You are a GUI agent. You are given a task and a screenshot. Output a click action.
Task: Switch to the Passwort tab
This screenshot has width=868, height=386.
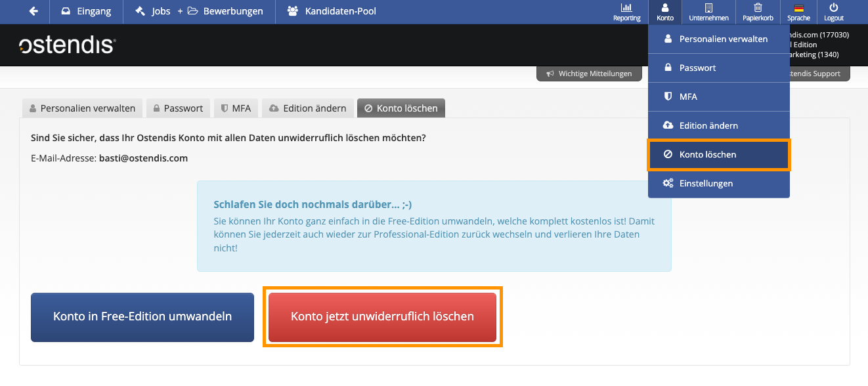(178, 108)
